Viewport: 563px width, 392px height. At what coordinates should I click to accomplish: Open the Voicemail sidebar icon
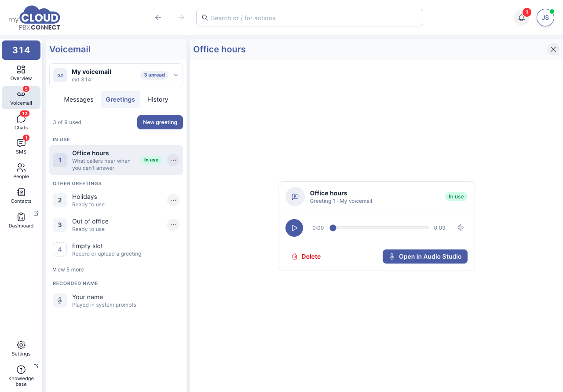[21, 98]
